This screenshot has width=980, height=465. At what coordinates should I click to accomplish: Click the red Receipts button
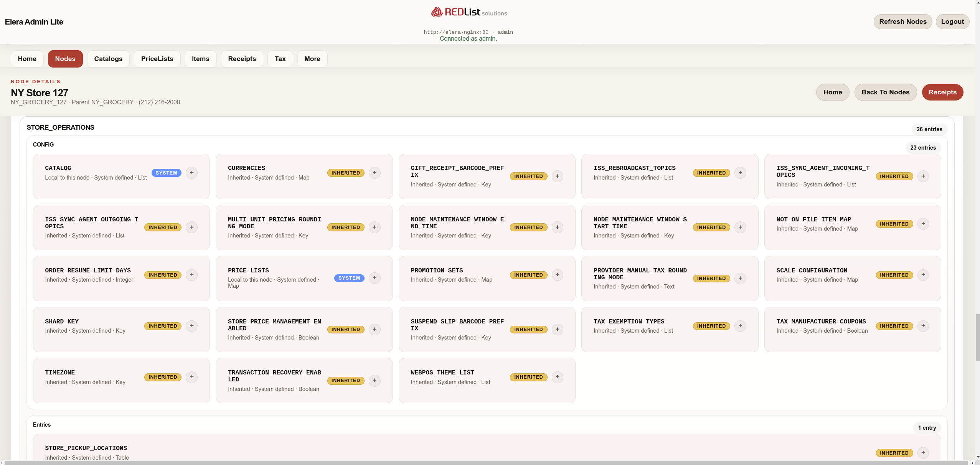[942, 92]
